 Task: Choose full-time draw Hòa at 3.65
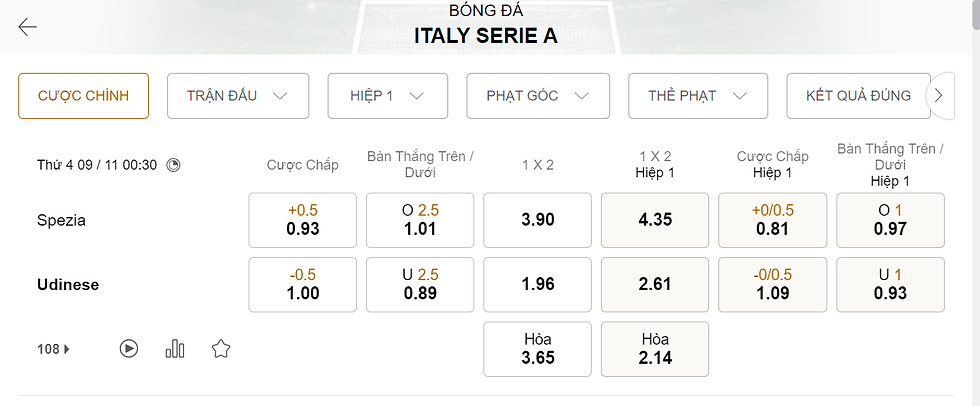538,348
